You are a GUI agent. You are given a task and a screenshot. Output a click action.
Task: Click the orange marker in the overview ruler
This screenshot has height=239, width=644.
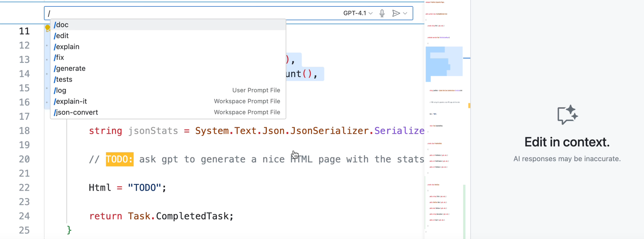(x=469, y=106)
